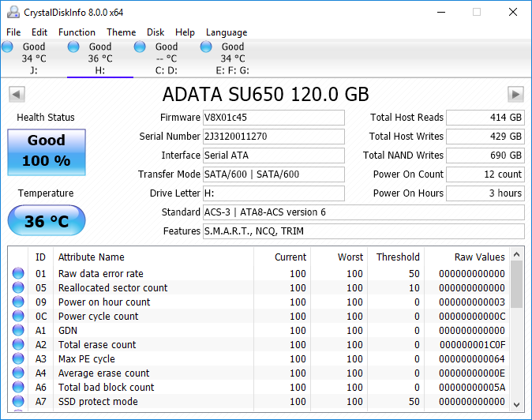Open the Function menu
This screenshot has width=532, height=420.
[77, 32]
